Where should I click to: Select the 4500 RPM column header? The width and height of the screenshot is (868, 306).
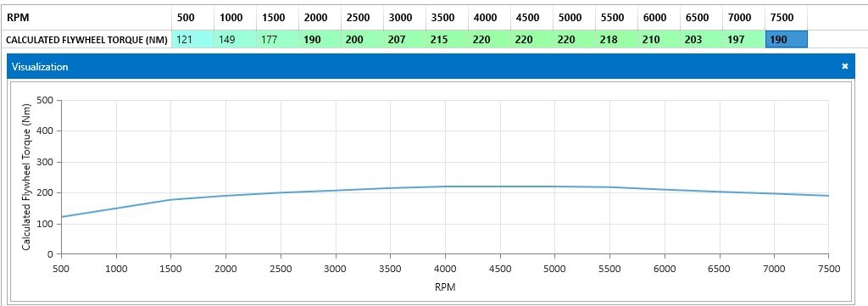tap(532, 18)
